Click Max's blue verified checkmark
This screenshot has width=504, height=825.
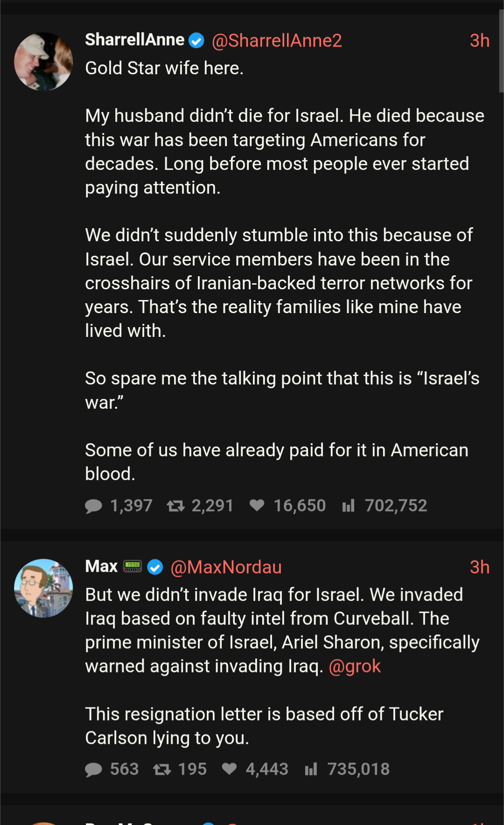[x=155, y=567]
